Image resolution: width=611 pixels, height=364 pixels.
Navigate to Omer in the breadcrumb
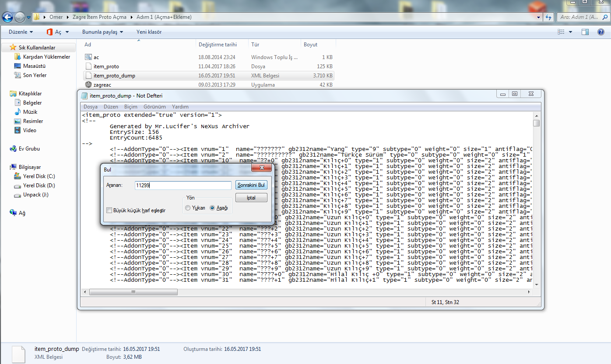click(x=56, y=17)
